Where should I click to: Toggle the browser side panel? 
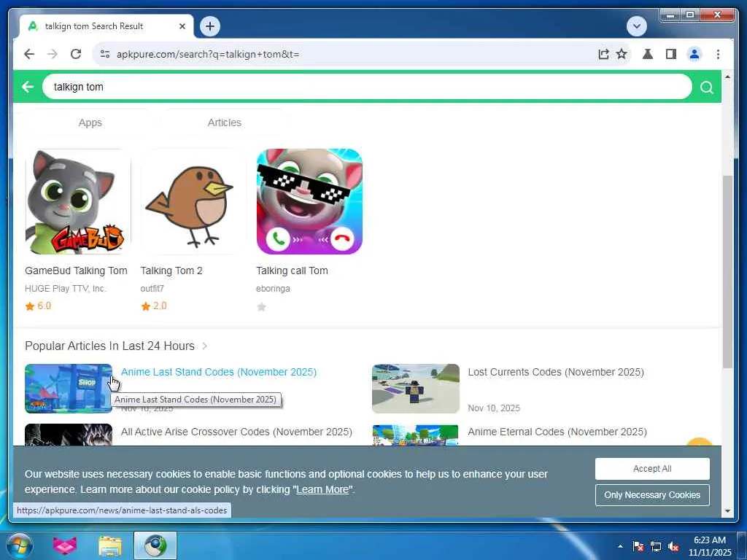pyautogui.click(x=671, y=54)
